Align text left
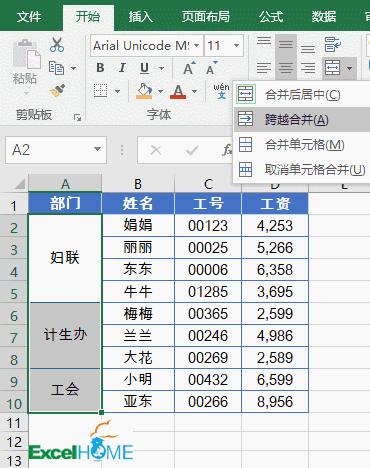 [264, 68]
